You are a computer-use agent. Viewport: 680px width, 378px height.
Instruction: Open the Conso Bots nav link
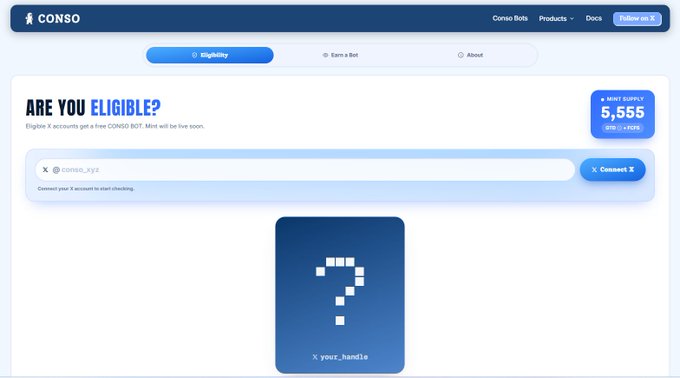510,18
